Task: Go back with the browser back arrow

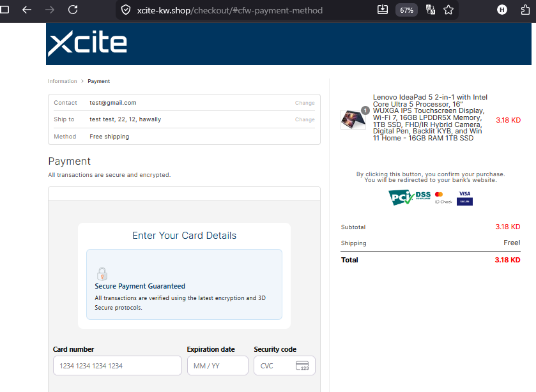Action: (x=27, y=10)
